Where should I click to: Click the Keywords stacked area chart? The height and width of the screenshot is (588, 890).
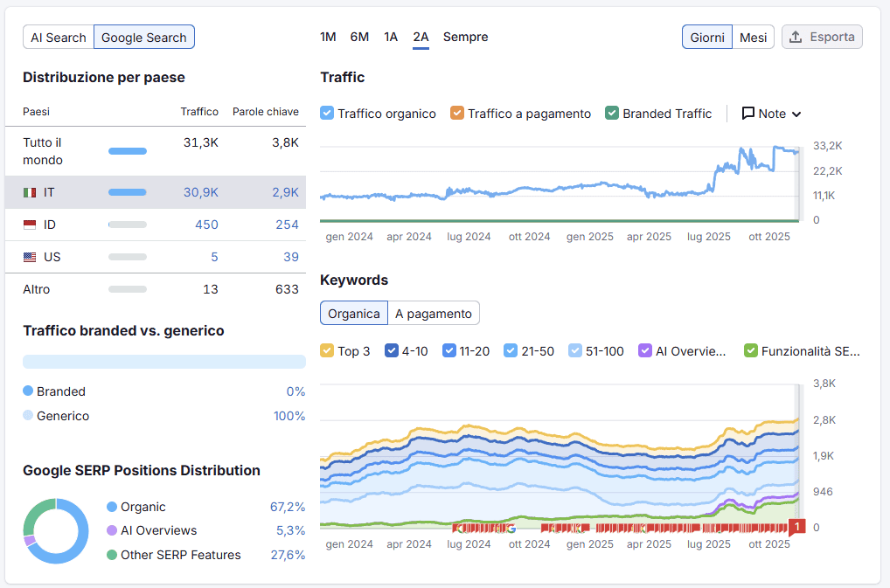[560, 456]
